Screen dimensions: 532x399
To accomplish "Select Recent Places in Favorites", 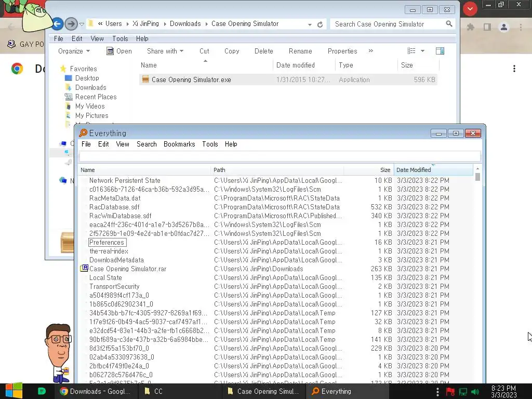I will point(96,97).
